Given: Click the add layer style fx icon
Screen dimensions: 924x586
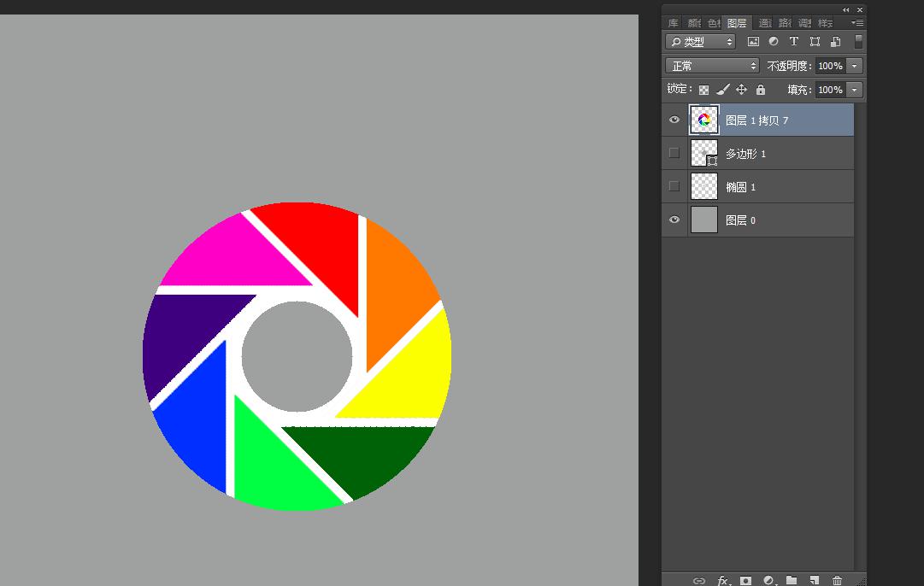Looking at the screenshot, I should (x=723, y=581).
